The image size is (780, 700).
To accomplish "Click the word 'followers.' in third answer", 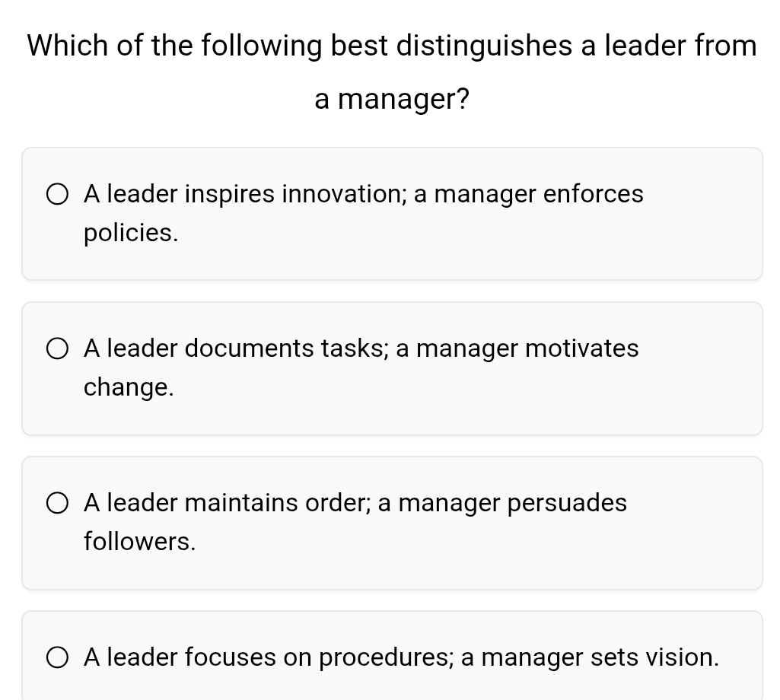I will pos(139,542).
